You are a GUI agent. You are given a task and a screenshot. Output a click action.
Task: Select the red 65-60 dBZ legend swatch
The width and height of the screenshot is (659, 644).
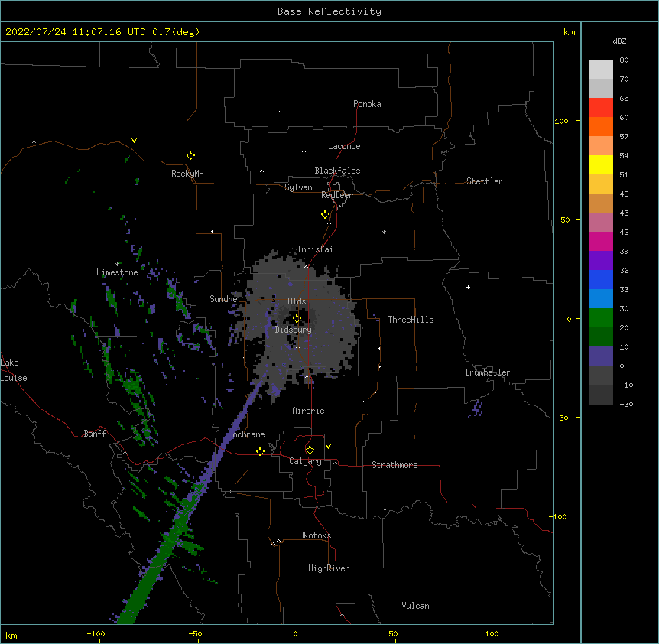point(601,107)
